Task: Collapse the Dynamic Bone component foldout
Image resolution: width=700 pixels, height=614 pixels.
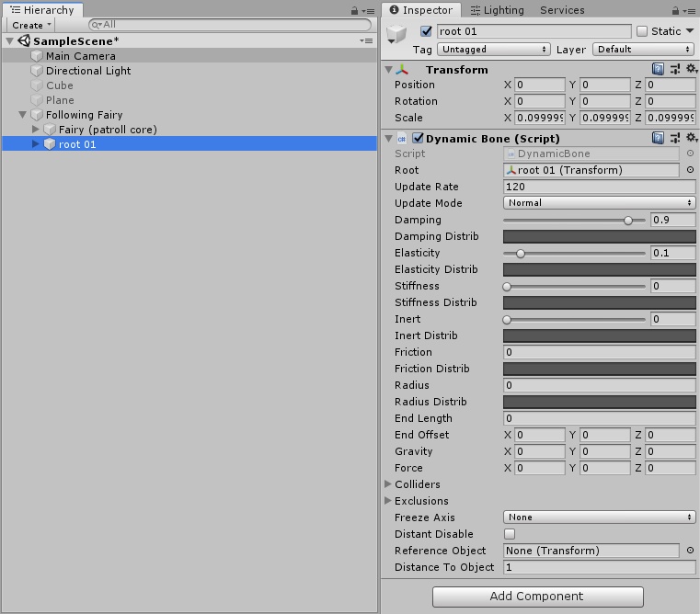Action: 389,138
